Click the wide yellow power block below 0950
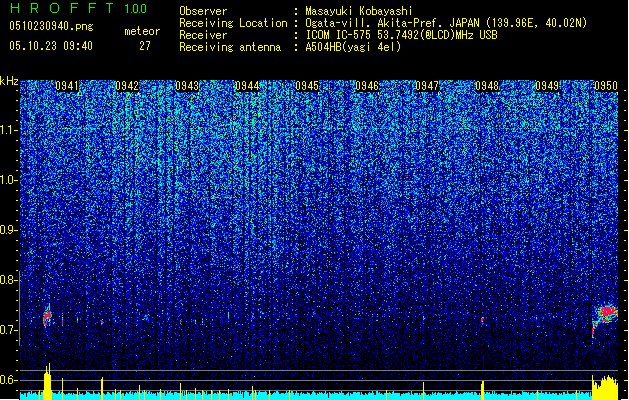This screenshot has width=629, height=400. (x=605, y=388)
